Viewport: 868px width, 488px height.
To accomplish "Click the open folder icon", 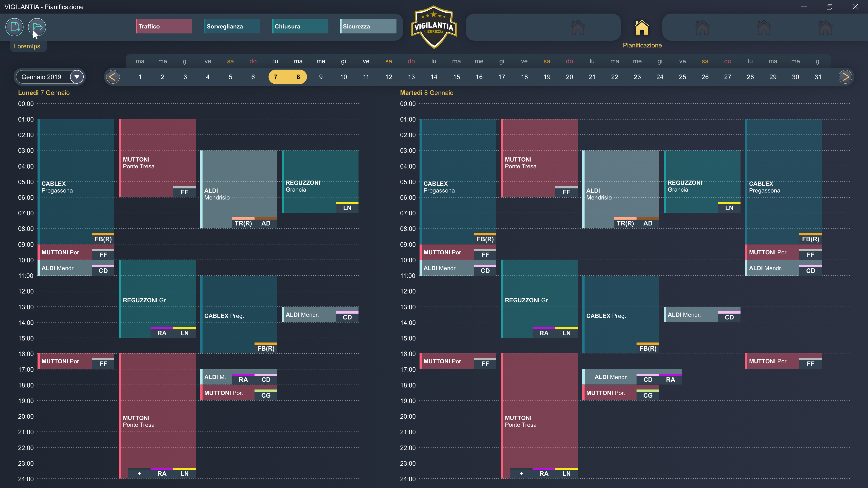I will [37, 27].
